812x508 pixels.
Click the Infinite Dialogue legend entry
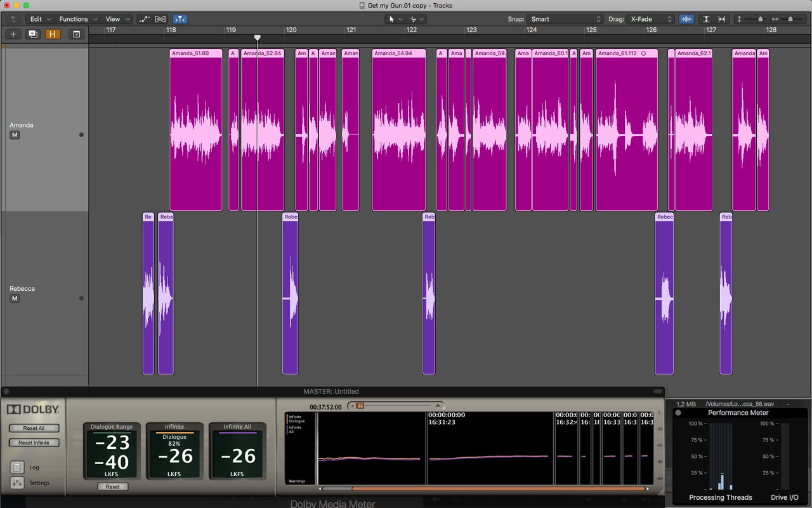(x=297, y=419)
